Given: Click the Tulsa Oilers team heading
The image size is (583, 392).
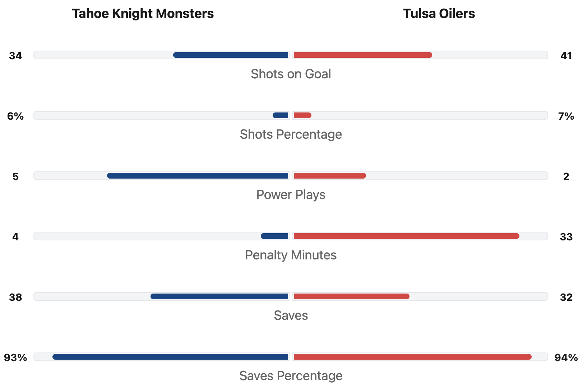Looking at the screenshot, I should pos(439,14).
